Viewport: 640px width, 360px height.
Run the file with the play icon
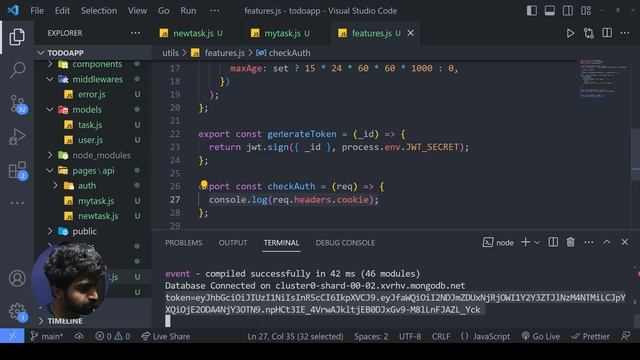coord(570,33)
